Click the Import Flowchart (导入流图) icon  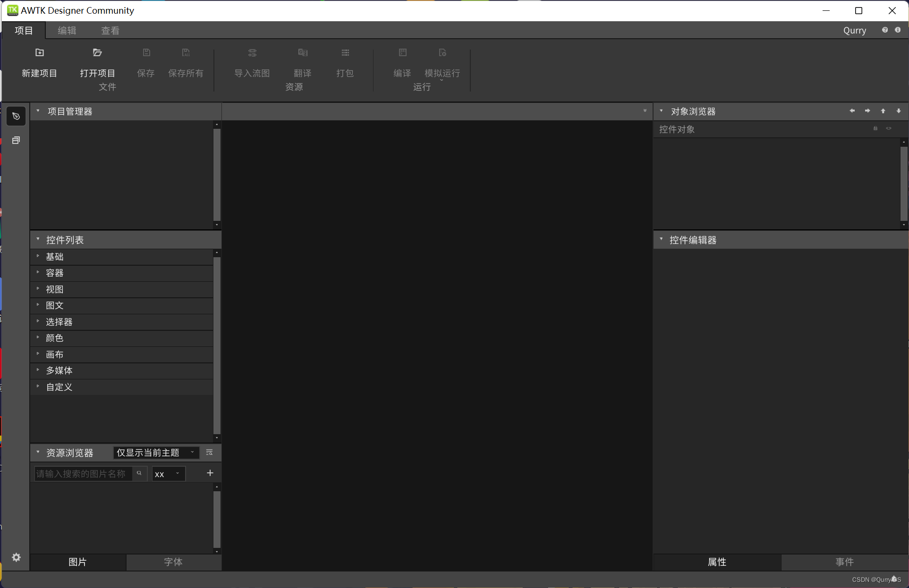(252, 52)
